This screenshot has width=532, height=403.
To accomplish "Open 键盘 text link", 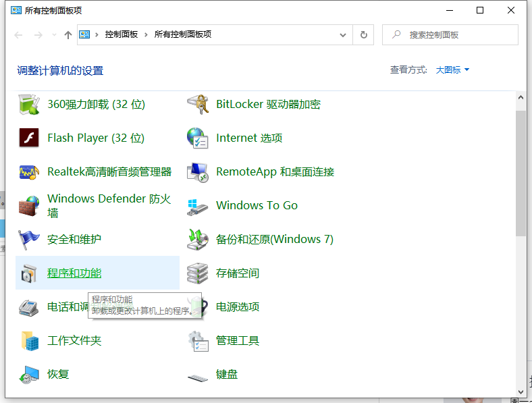I will pos(227,374).
